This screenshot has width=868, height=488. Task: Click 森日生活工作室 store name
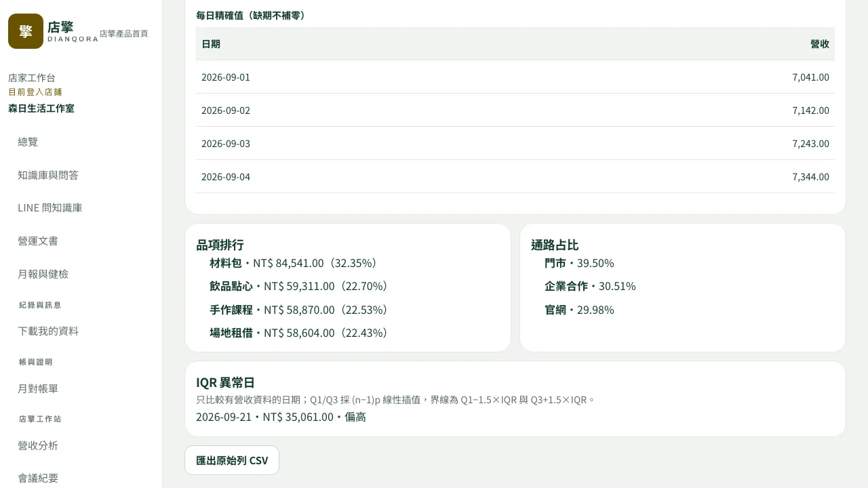point(41,108)
